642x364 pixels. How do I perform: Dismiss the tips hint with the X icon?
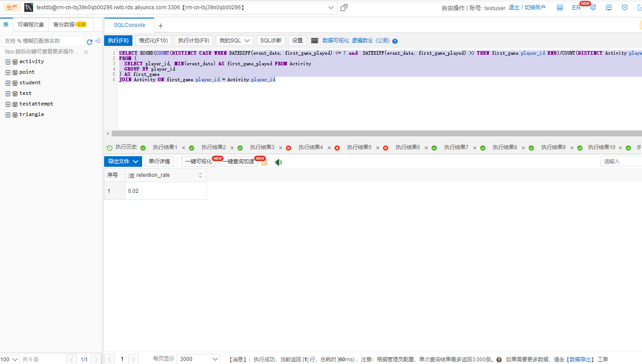[86, 52]
